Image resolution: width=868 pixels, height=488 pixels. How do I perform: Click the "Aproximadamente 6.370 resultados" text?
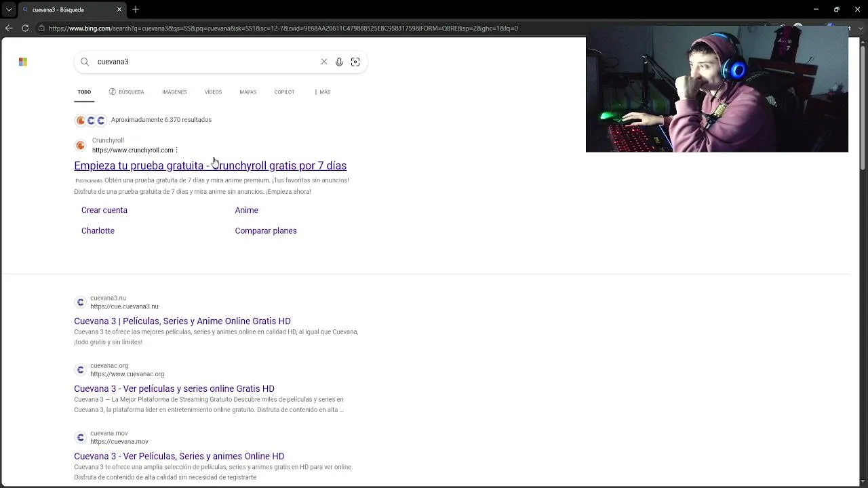click(x=161, y=120)
